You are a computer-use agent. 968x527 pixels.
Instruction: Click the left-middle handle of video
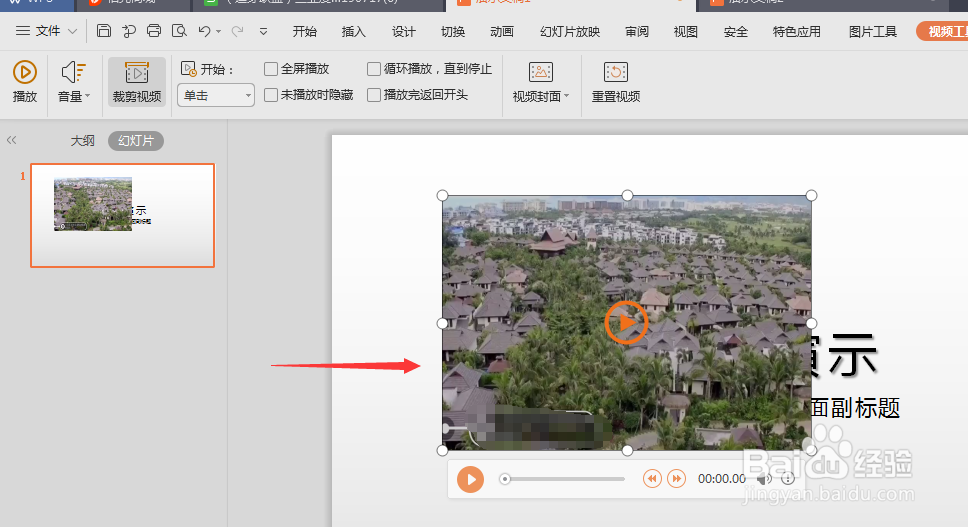point(442,323)
